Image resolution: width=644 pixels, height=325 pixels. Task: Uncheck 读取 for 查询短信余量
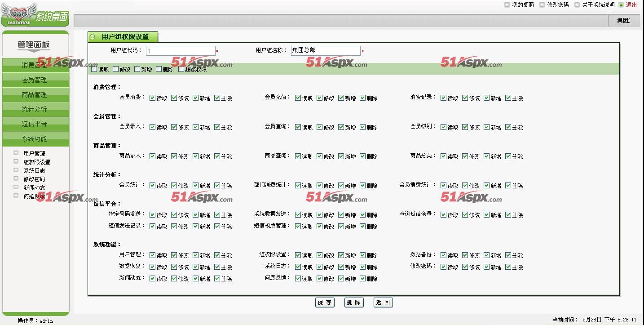point(444,214)
